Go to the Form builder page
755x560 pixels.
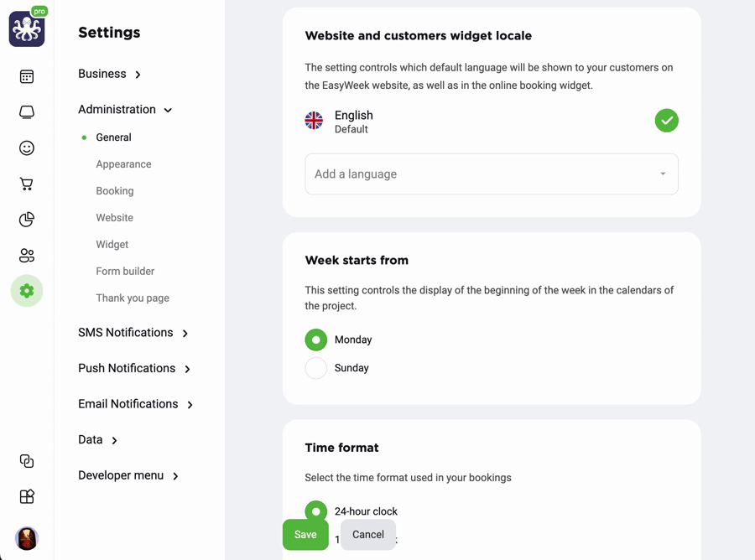coord(125,271)
